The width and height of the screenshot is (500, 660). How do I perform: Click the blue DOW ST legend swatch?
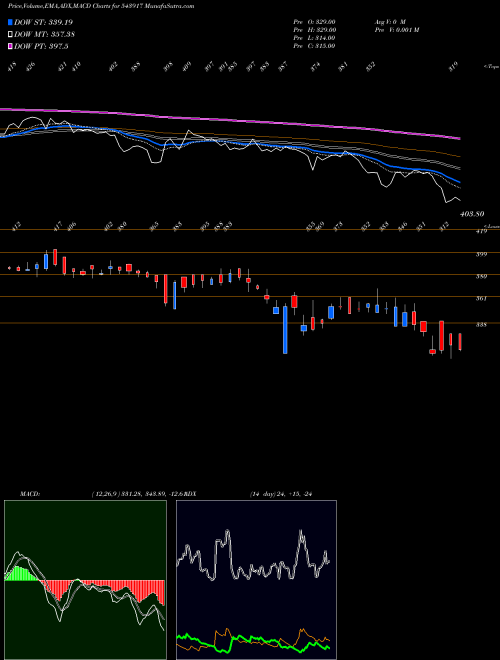coord(10,22)
